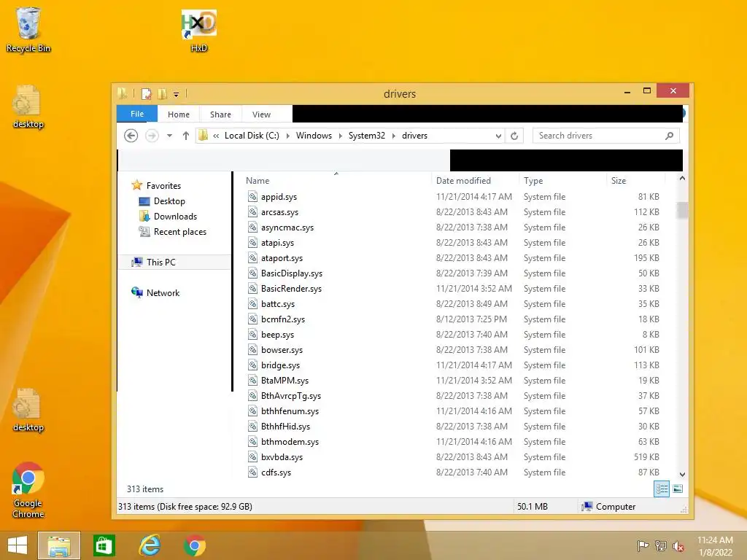Select Network in navigation pane
The width and height of the screenshot is (747, 560).
click(163, 293)
